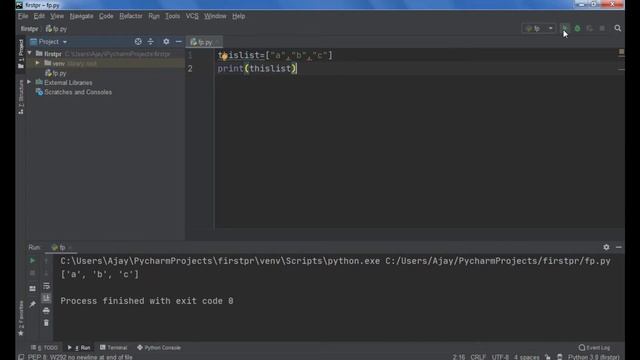Open the TODO tool window
The width and height of the screenshot is (640, 360).
(x=44, y=348)
